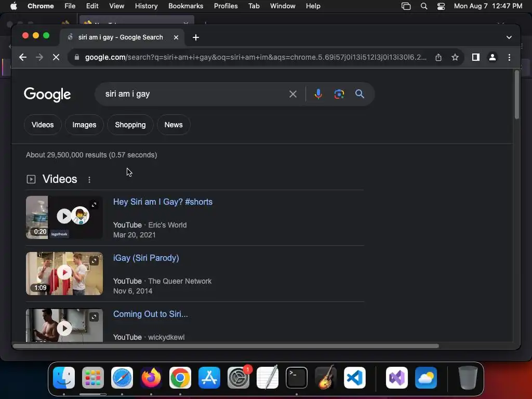Viewport: 532px width, 399px height.
Task: Open 'Hey Siri am I Gay? #shorts' link
Action: 163,202
